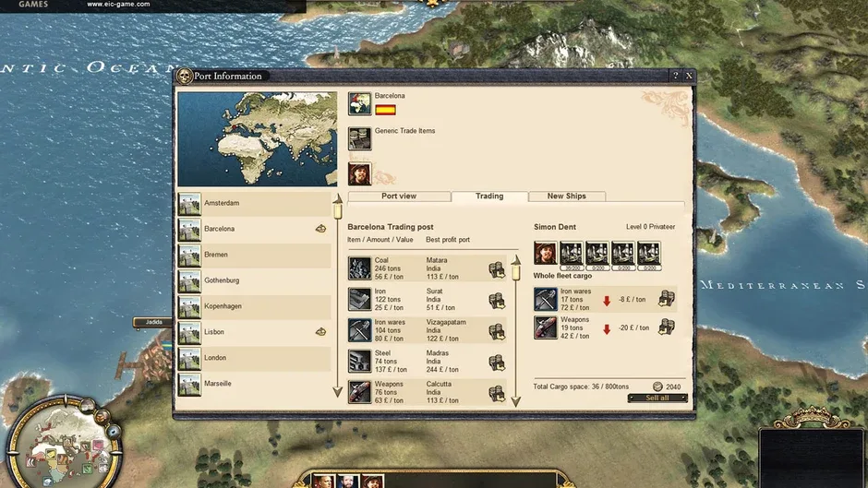
Task: Click the www.eic-game.com link
Action: coord(118,4)
